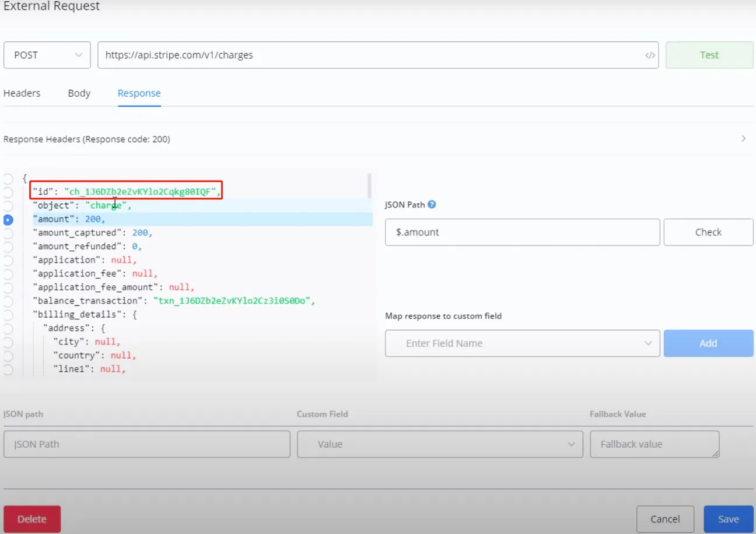Select the Response tab
Viewport: 756px width, 534px height.
(x=139, y=93)
